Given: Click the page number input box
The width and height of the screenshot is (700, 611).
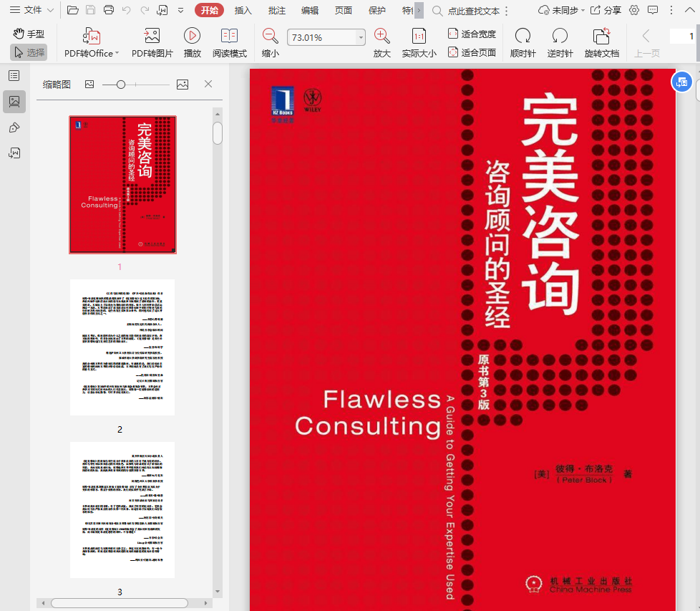Looking at the screenshot, I should click(683, 37).
